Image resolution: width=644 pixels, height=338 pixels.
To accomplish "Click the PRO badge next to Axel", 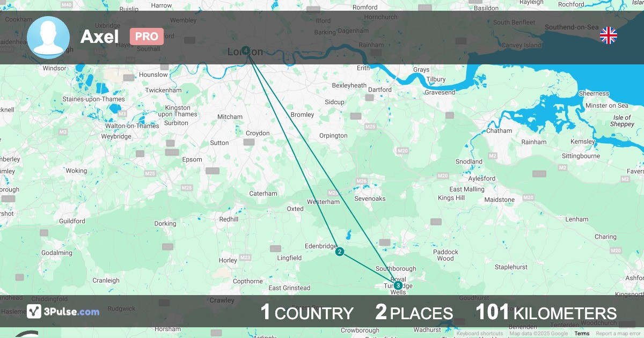I will [147, 36].
